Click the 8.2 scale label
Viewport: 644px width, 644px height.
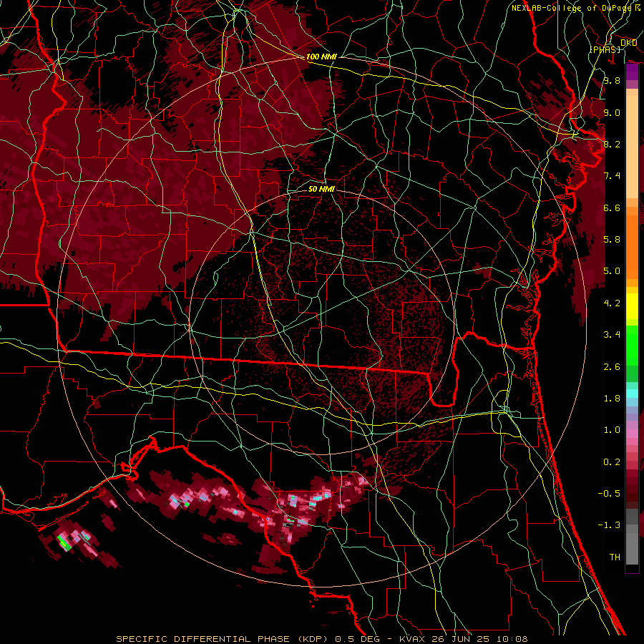click(612, 144)
